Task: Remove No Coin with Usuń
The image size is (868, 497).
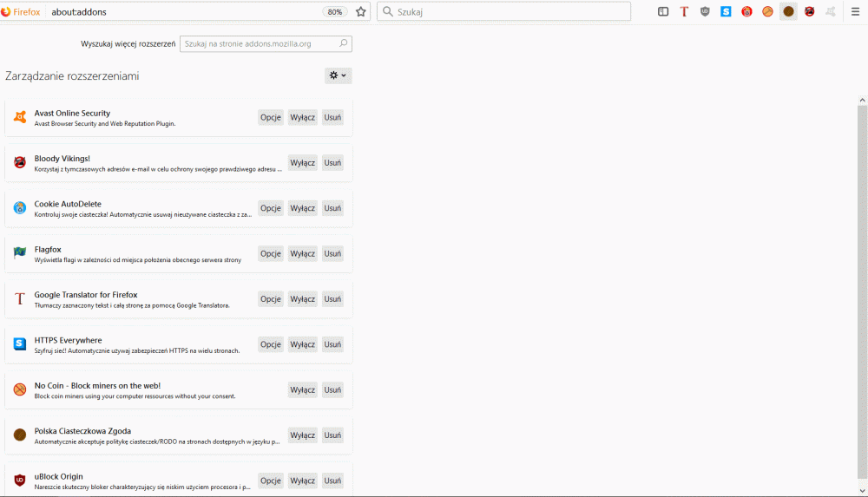Action: click(x=332, y=389)
